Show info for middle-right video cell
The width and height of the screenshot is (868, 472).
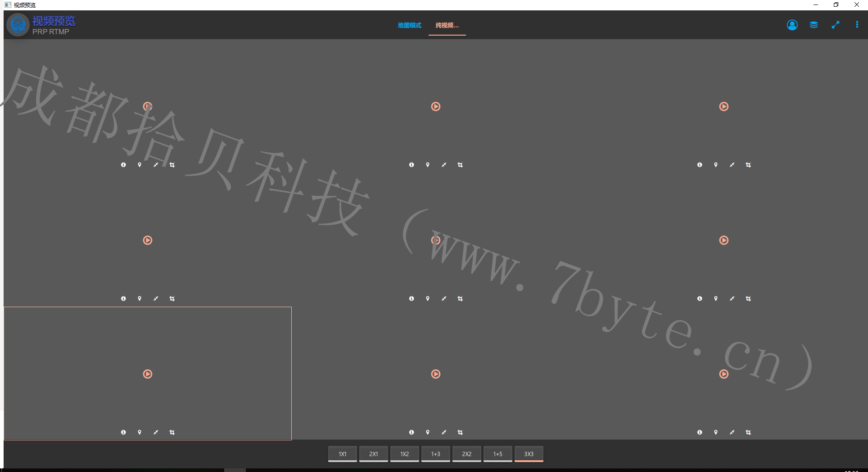click(x=700, y=299)
